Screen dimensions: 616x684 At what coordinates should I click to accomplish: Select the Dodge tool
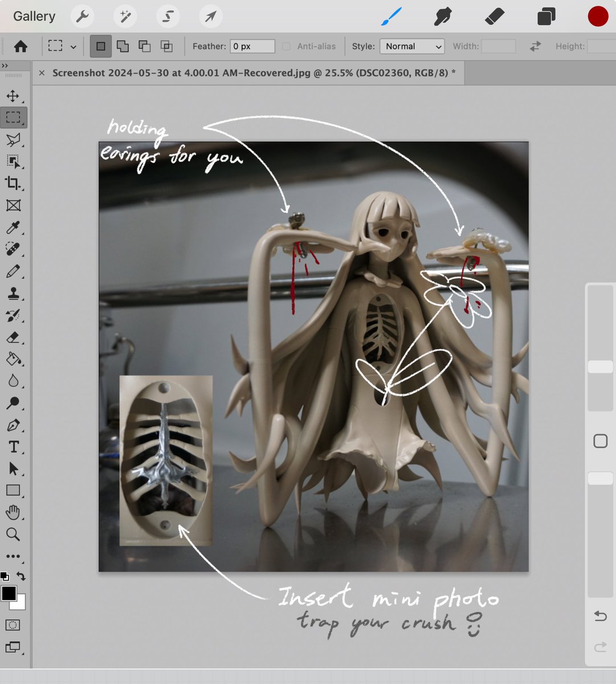(x=13, y=403)
